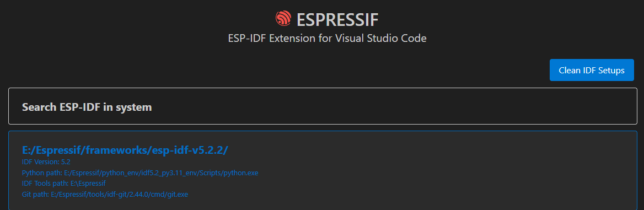Viewport: 644px width, 210px height.
Task: Select the existing esp-idf-v5.2.2 setup card
Action: (x=323, y=170)
